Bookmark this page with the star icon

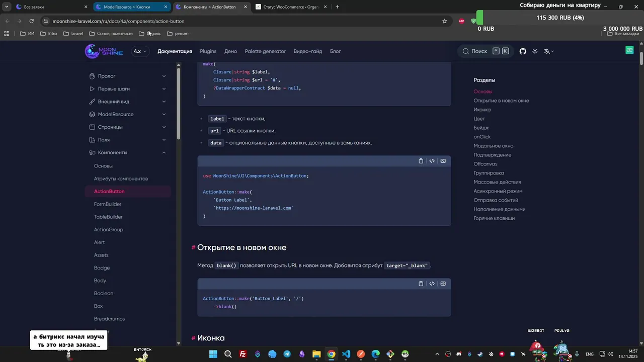pyautogui.click(x=445, y=21)
